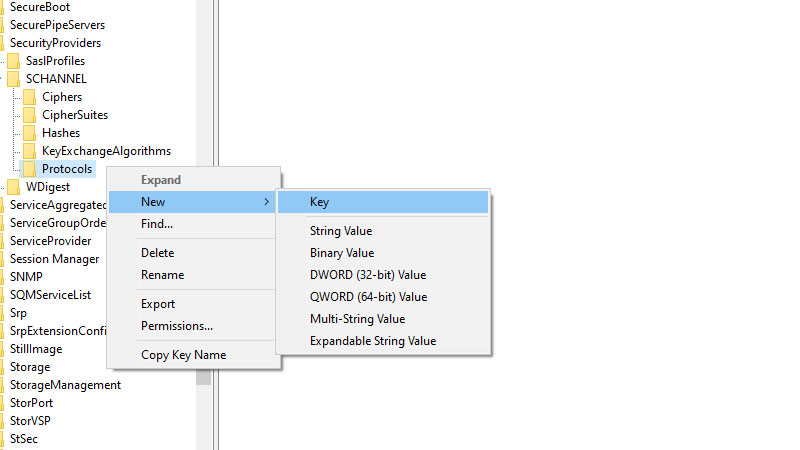
Task: Select the ServiceProvider key
Action: coord(51,241)
